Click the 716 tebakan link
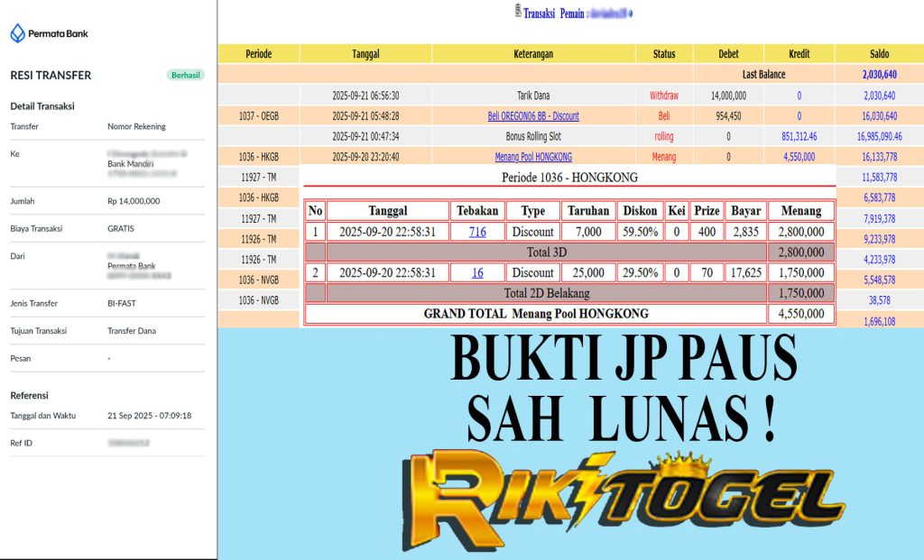Viewport: 924px width, 560px height. [477, 232]
